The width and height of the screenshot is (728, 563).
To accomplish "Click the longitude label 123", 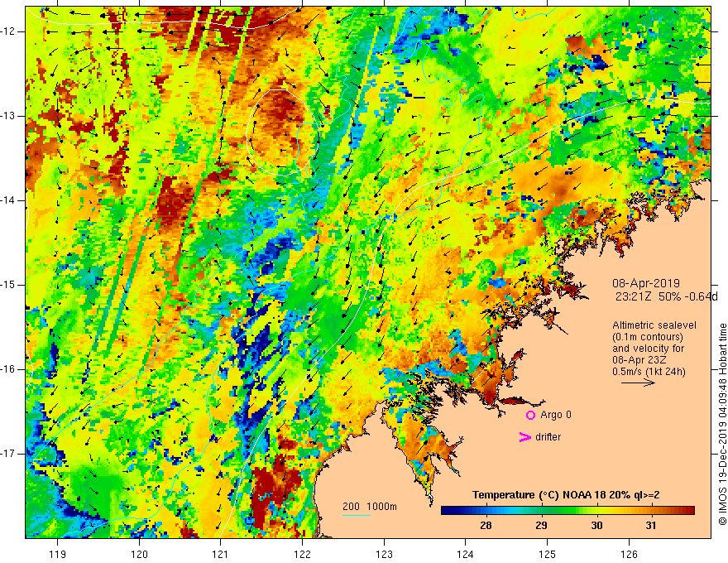I will (384, 554).
